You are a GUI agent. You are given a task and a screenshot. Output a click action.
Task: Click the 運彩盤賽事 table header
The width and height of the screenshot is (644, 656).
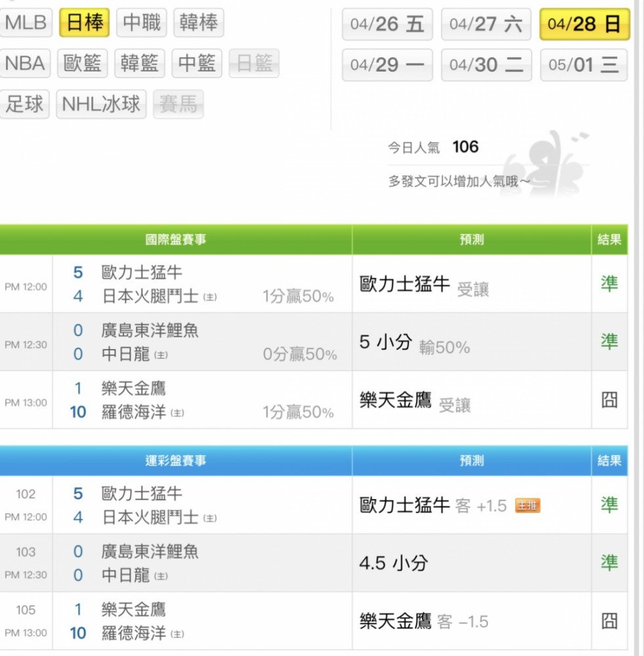[x=175, y=461]
